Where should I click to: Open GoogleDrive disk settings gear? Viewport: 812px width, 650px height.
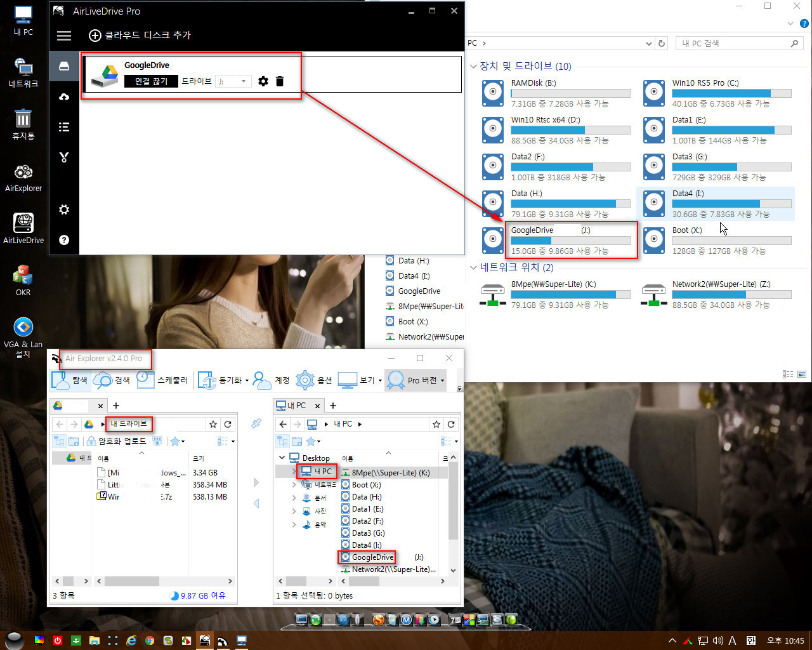pyautogui.click(x=263, y=81)
